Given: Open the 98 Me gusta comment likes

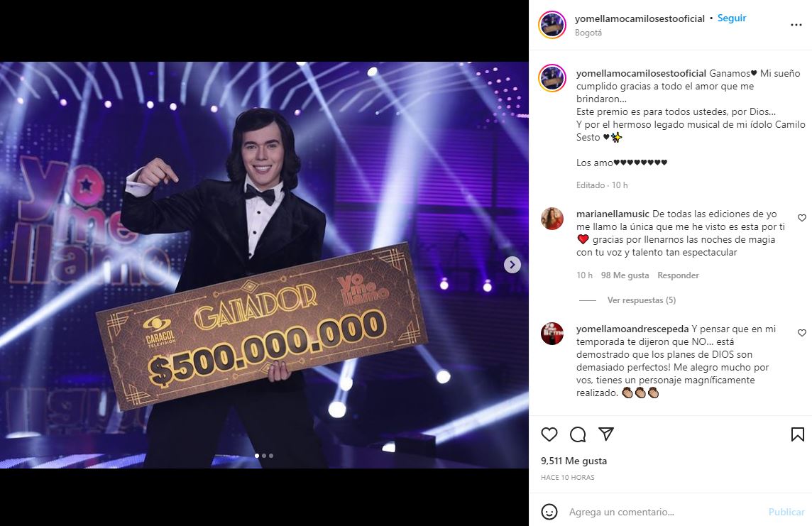Looking at the screenshot, I should coord(625,275).
